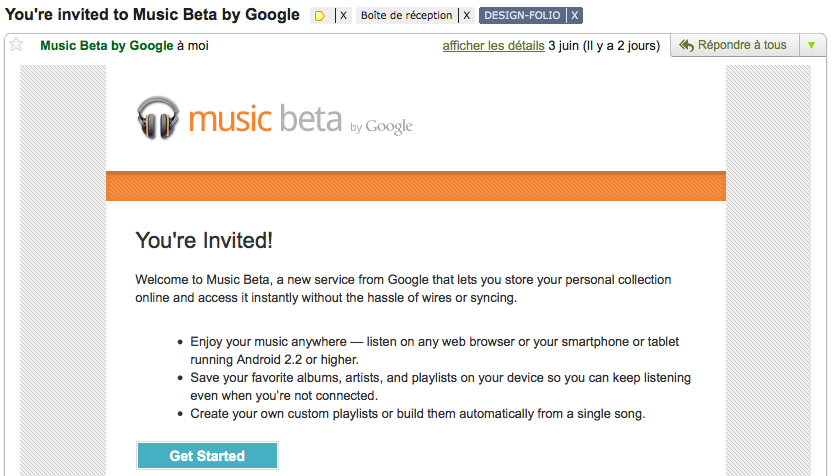The image size is (833, 476).
Task: Click the sender name Music Beta by Google
Action: pos(106,46)
